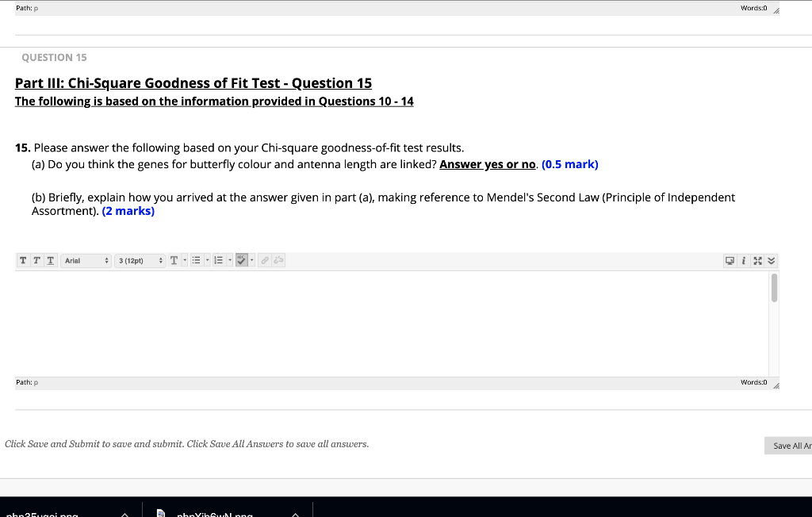
Task: Open the text color dropdown arrow
Action: tap(183, 260)
